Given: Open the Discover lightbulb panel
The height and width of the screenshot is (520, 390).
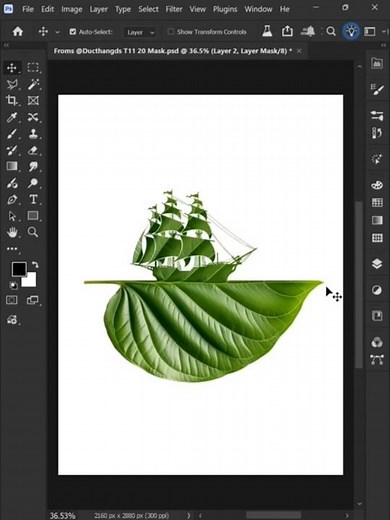Looking at the screenshot, I should [x=351, y=32].
